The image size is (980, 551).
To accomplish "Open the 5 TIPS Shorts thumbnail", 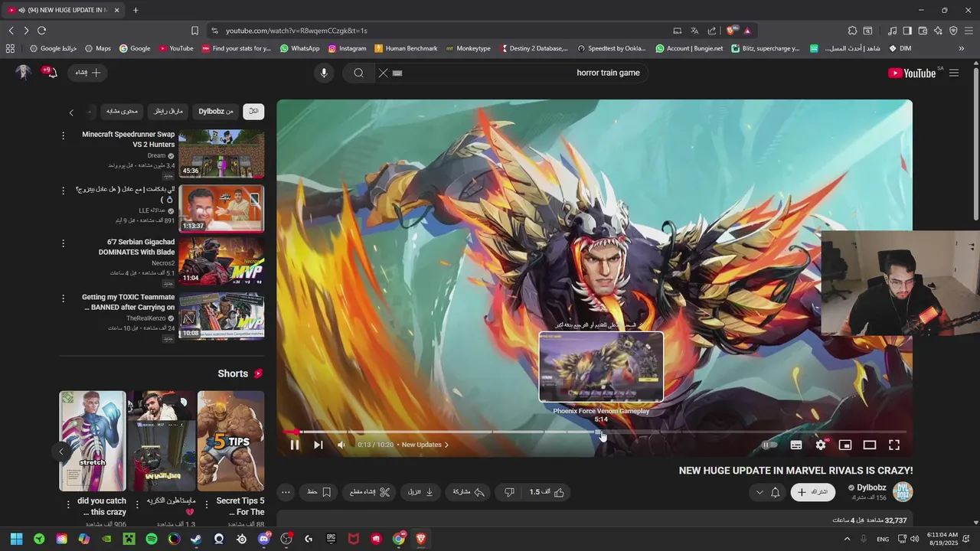I will point(230,441).
